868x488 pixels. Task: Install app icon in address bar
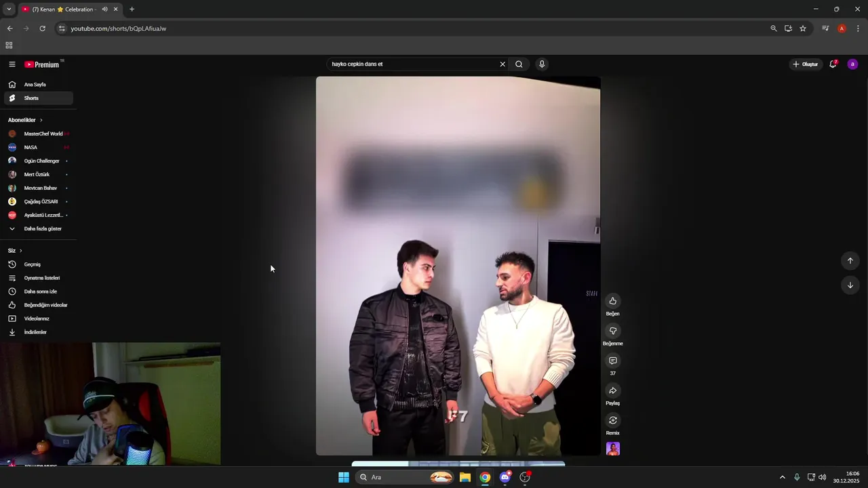(788, 28)
